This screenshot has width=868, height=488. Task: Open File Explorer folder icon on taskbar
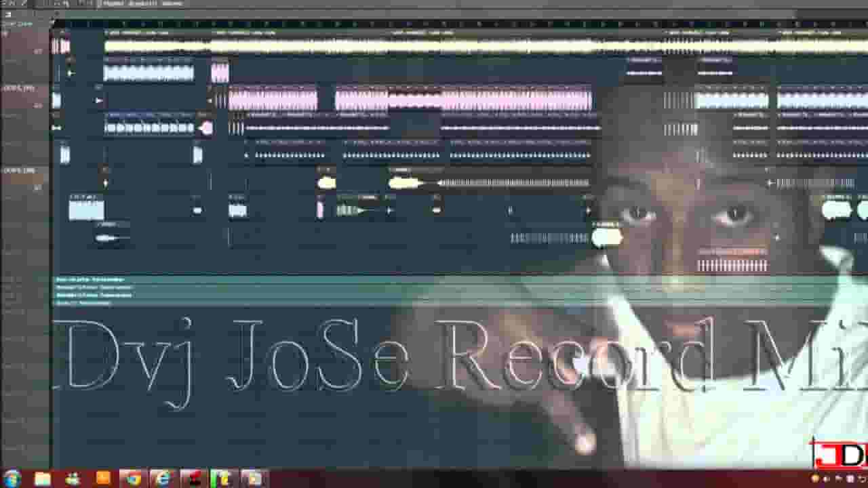coord(43,479)
